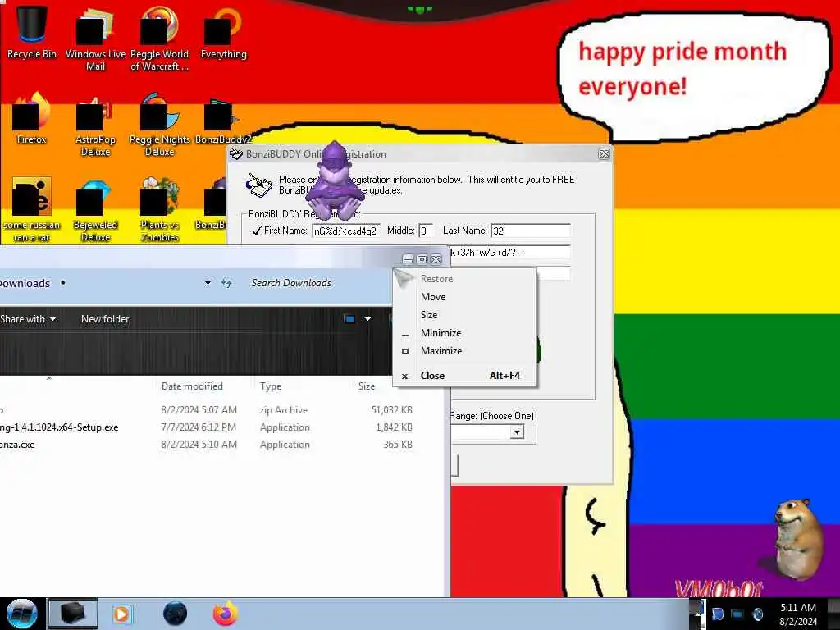Image resolution: width=840 pixels, height=630 pixels.
Task: Open the view options dropdown arrow
Action: click(368, 319)
